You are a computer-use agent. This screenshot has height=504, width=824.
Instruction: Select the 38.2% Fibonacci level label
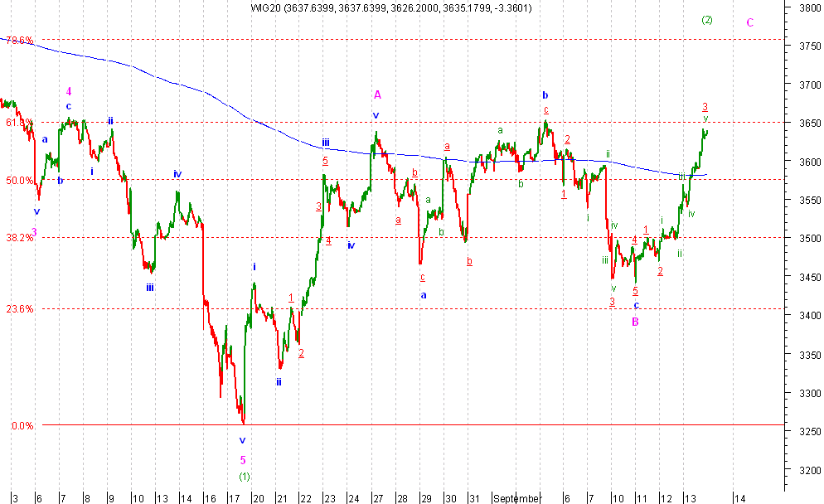click(19, 238)
